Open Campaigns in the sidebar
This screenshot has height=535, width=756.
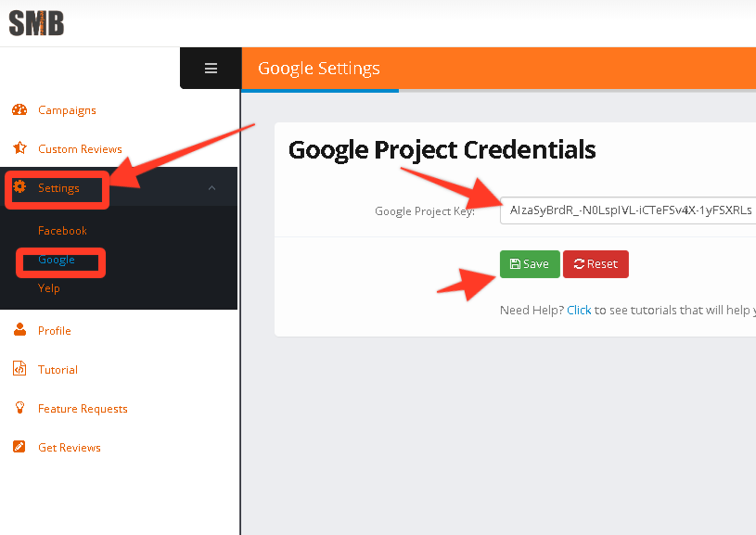pyautogui.click(x=67, y=110)
